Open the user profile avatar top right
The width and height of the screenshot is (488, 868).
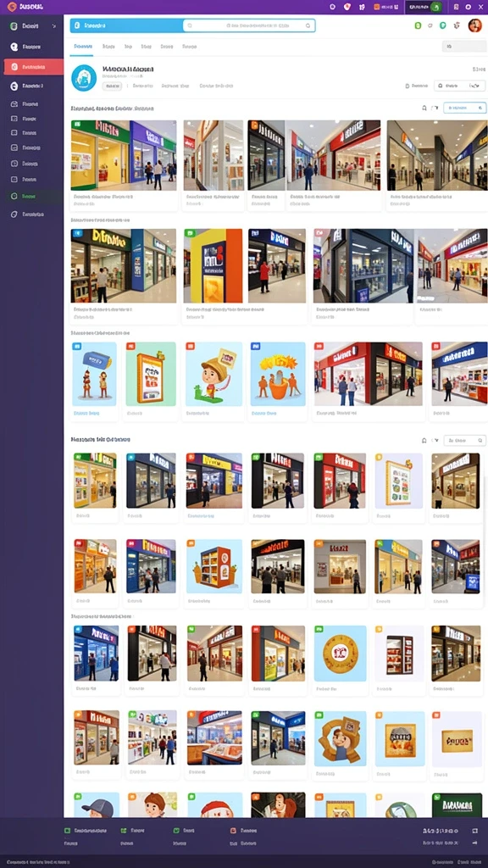click(x=474, y=25)
